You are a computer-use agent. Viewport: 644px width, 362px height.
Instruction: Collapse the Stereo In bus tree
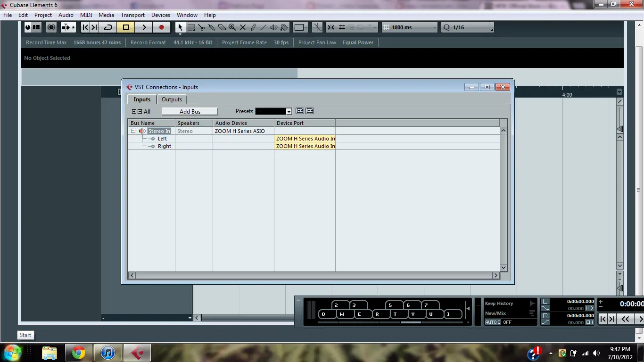[133, 131]
